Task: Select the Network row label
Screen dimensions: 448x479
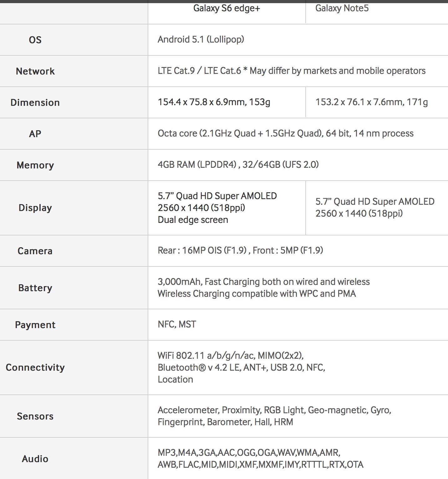Action: (35, 71)
